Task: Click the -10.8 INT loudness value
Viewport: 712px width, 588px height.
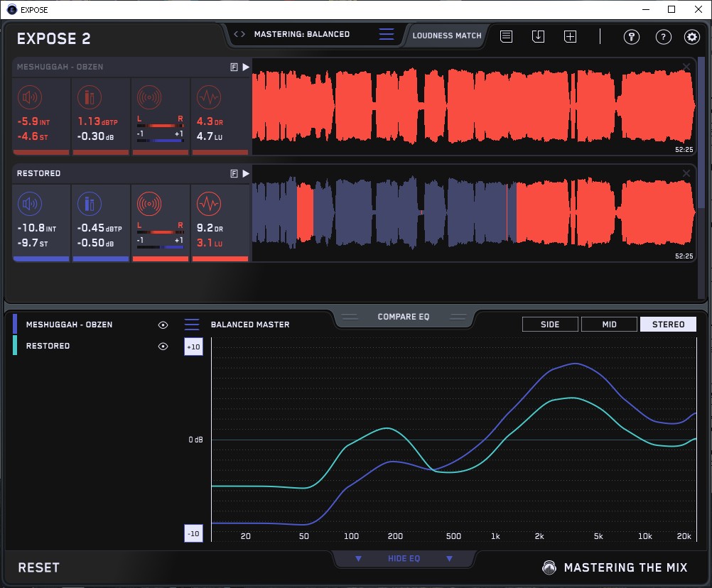Action: [x=37, y=228]
